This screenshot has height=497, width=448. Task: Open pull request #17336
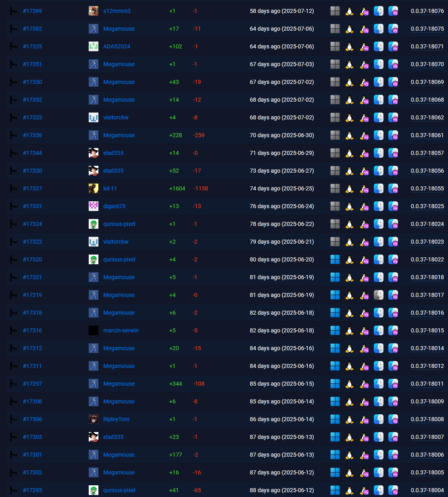click(x=32, y=135)
